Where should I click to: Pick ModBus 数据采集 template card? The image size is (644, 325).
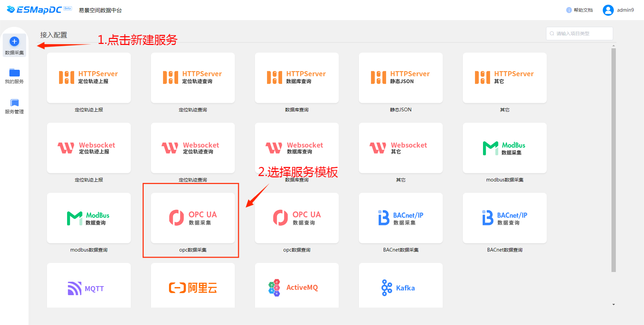tap(505, 148)
